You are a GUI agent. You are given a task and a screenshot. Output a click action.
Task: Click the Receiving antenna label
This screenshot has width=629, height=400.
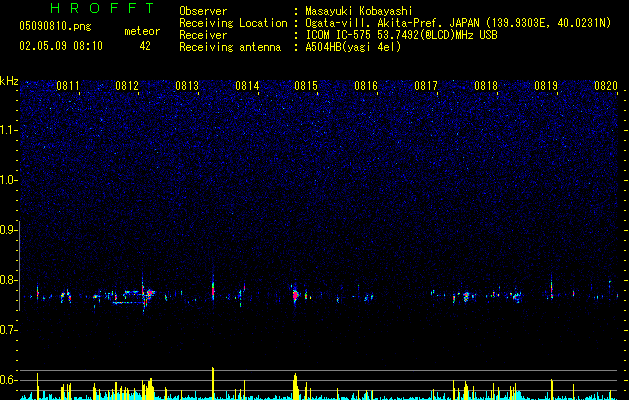click(x=230, y=47)
